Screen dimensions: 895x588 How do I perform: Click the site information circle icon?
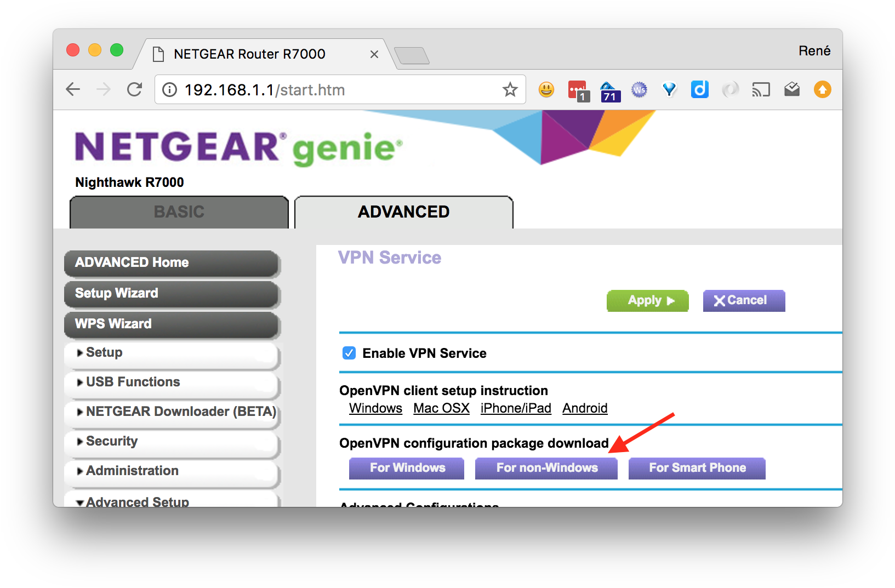(169, 89)
